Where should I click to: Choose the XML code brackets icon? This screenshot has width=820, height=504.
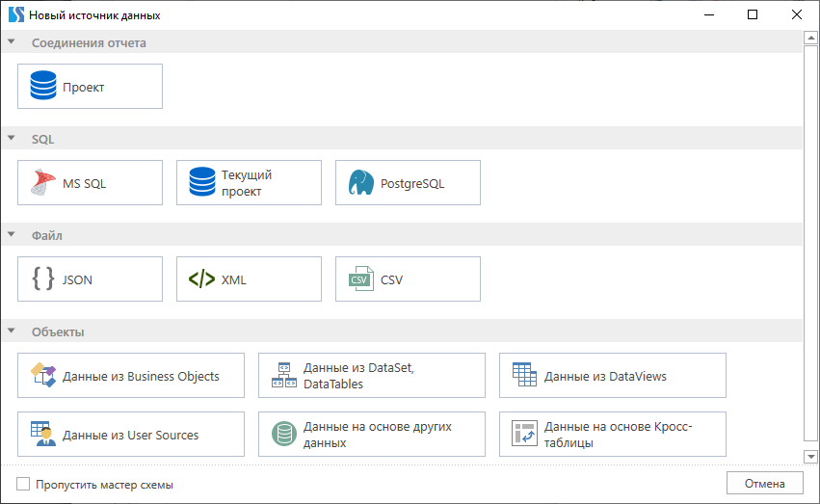tap(202, 279)
